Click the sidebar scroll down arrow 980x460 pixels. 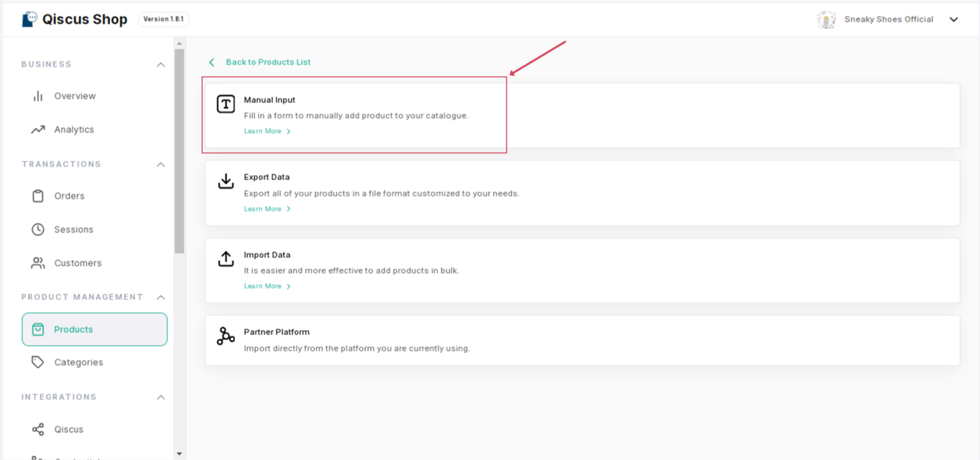[x=179, y=454]
